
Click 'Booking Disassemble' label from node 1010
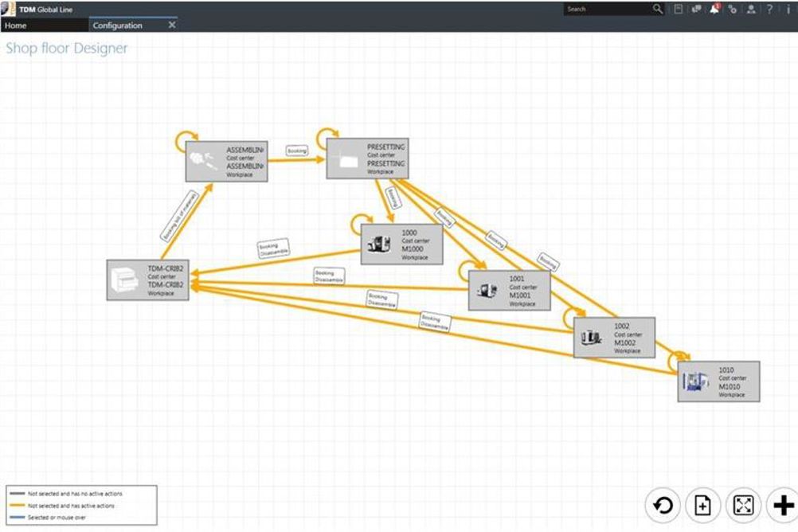(435, 322)
